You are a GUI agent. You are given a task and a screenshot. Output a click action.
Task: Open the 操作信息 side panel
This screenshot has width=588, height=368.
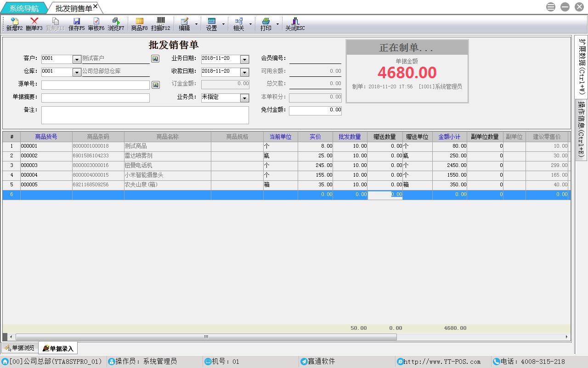click(582, 129)
